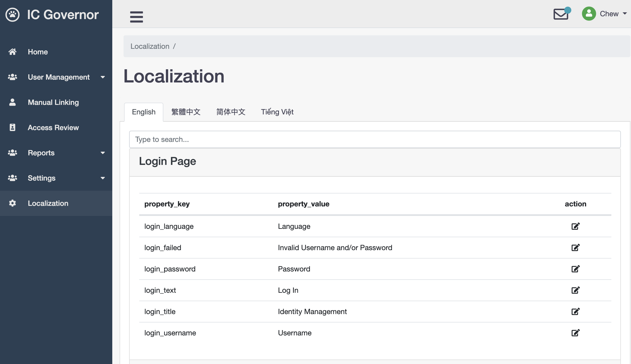This screenshot has width=631, height=364.
Task: Select the 简体中文 language tab
Action: (231, 112)
